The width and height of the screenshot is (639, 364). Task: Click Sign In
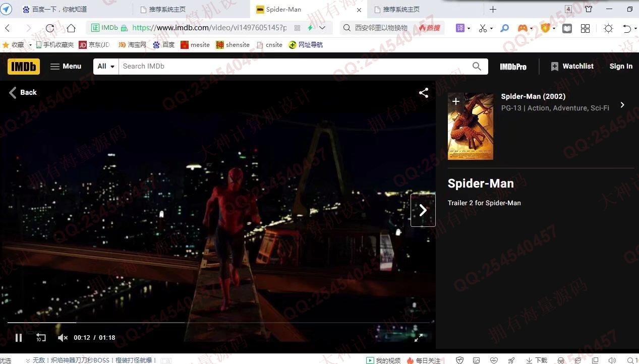click(620, 66)
